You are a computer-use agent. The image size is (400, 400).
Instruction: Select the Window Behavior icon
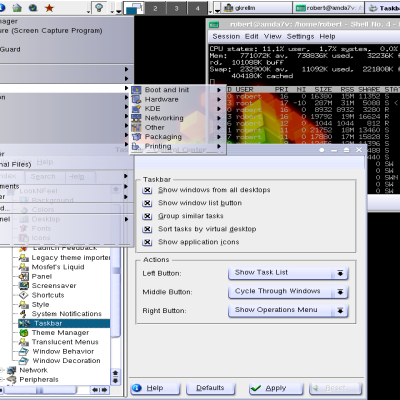pos(24,351)
